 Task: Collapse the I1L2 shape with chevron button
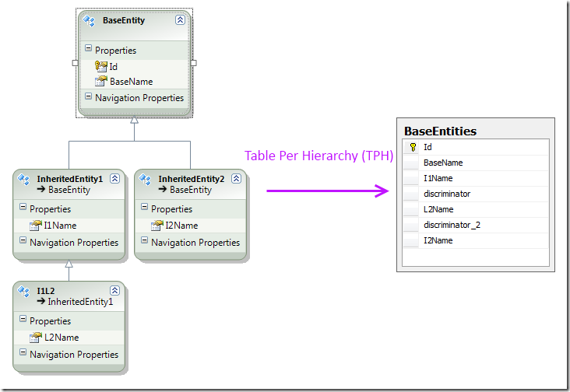115,290
